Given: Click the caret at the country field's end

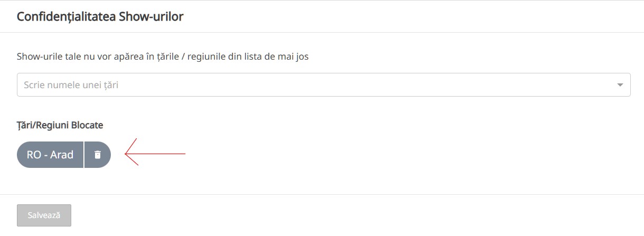Looking at the screenshot, I should [620, 85].
